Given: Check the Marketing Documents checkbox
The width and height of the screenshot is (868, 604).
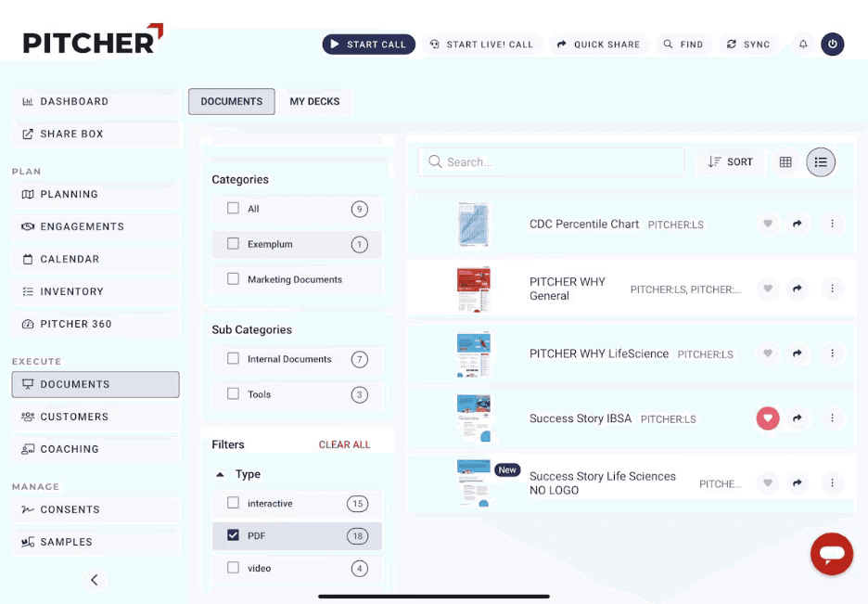Looking at the screenshot, I should [233, 279].
